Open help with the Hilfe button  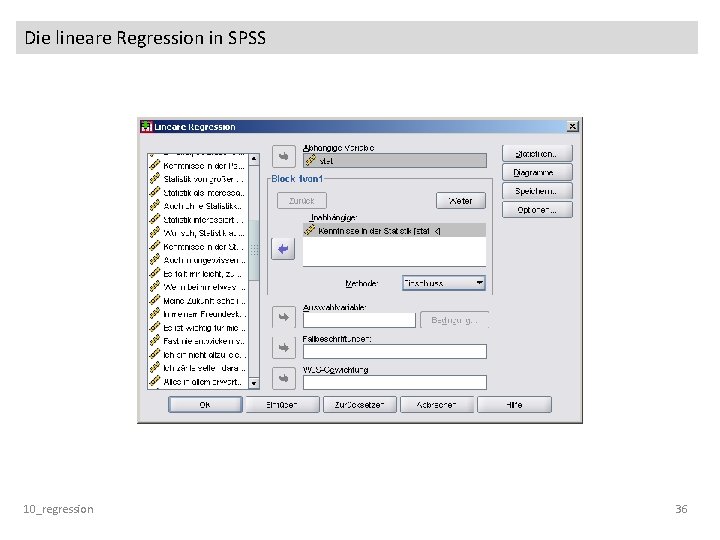tap(514, 405)
